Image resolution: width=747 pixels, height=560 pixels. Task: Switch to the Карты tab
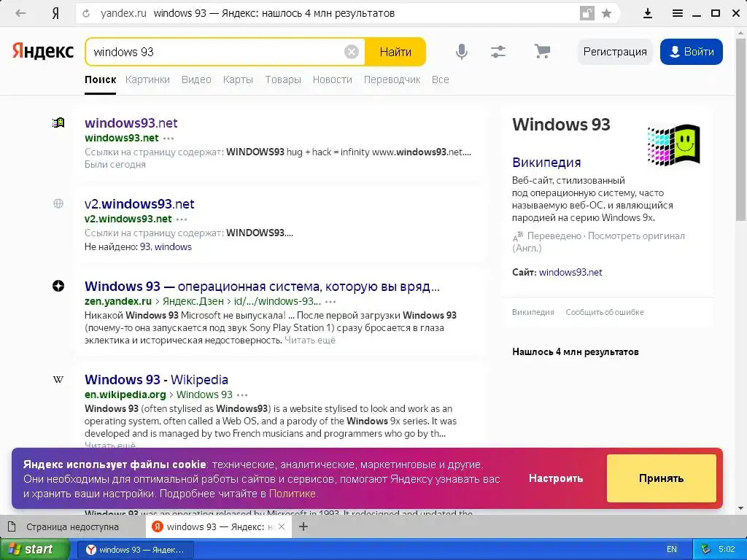(x=239, y=79)
